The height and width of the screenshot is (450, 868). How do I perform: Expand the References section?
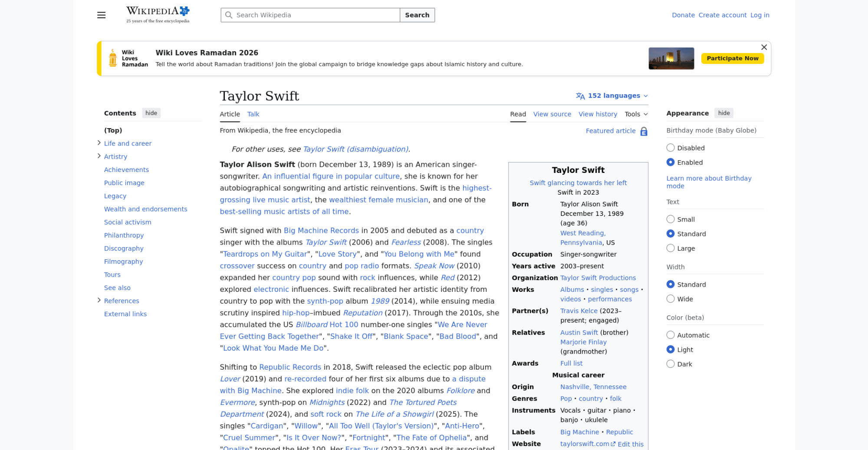pos(99,300)
